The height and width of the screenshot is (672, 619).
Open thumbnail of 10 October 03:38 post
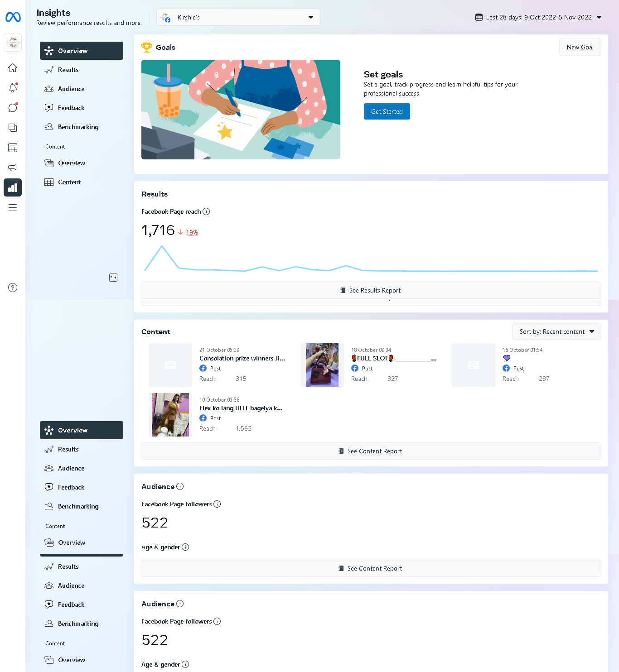pos(170,415)
